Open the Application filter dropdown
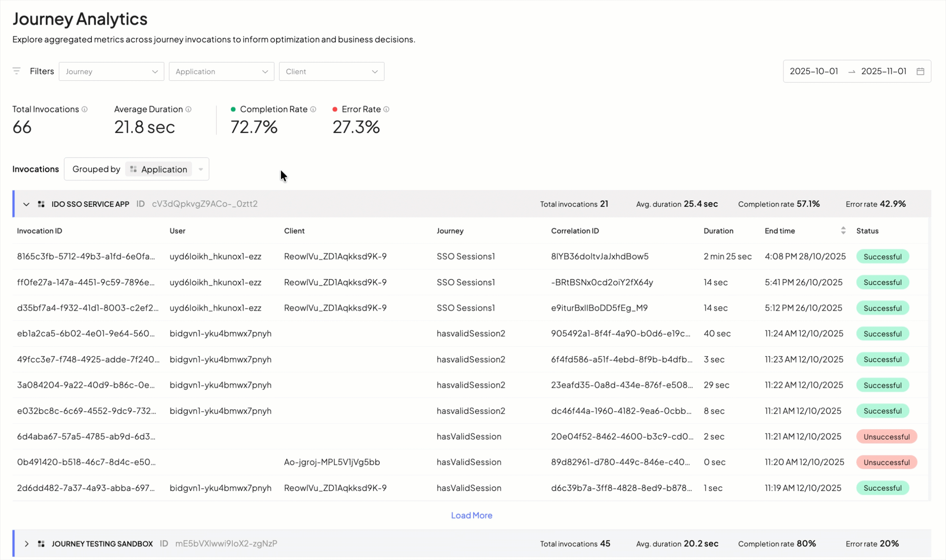 (x=221, y=71)
